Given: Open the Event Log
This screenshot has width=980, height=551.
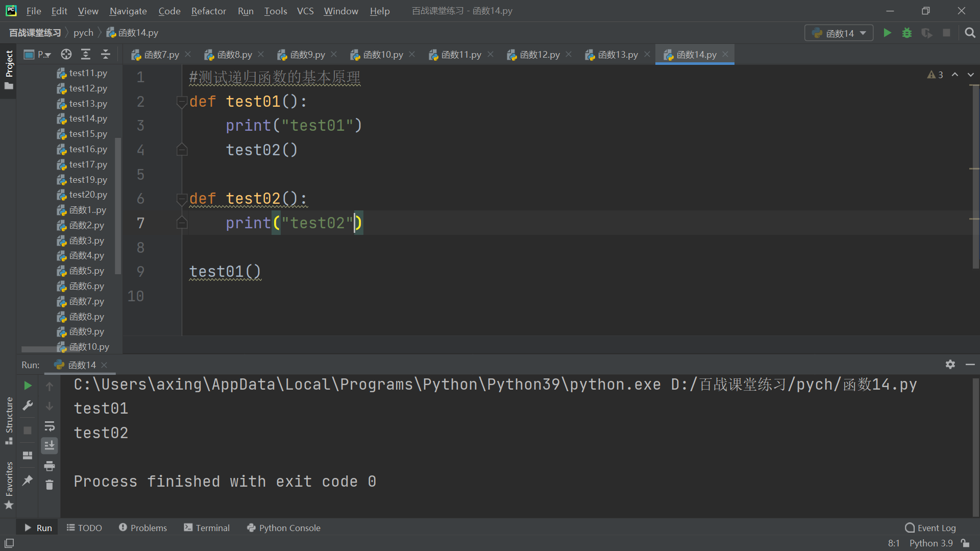Looking at the screenshot, I should point(930,528).
